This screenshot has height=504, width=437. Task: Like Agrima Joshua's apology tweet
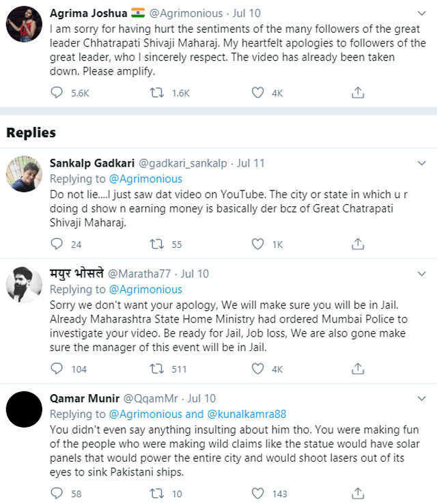(257, 93)
